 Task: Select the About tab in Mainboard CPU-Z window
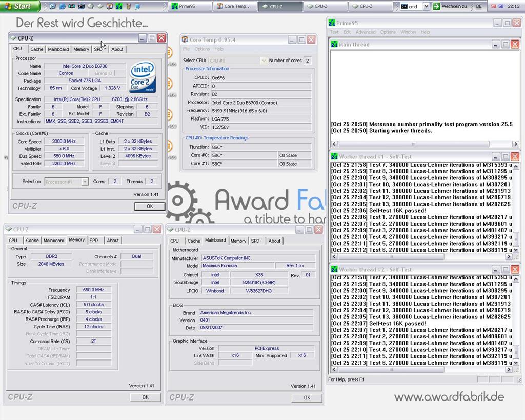[x=274, y=241]
